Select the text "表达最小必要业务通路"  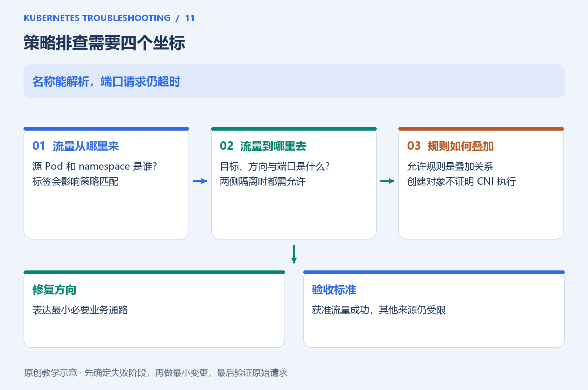point(80,310)
